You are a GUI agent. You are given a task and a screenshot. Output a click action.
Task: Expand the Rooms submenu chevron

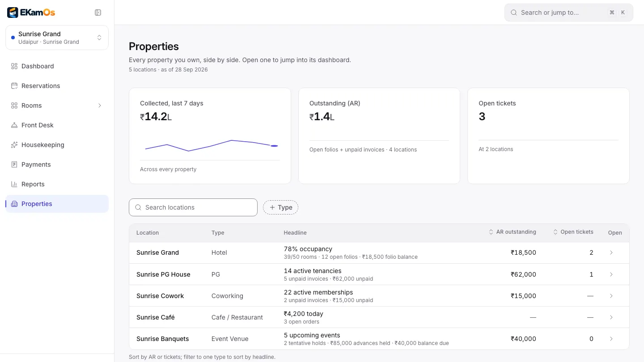(x=100, y=105)
